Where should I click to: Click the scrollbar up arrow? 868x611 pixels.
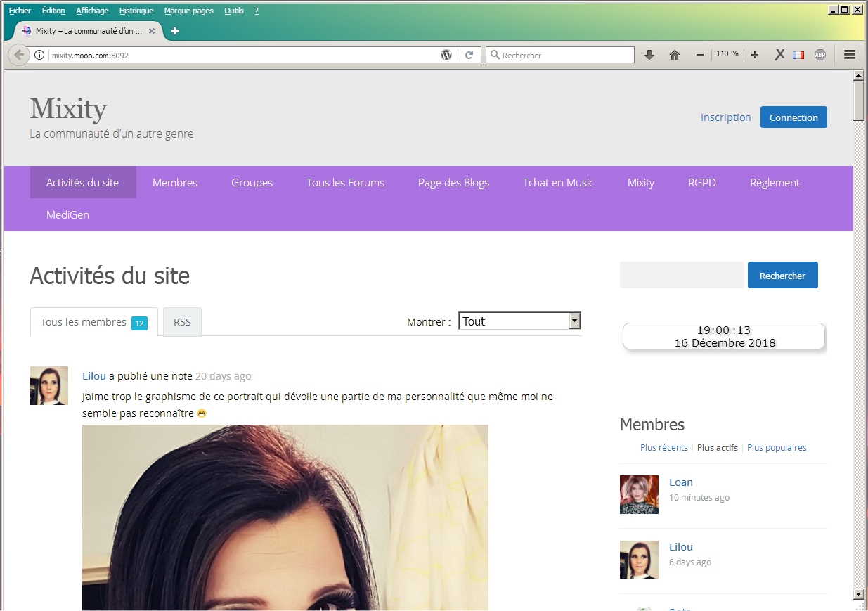click(x=858, y=75)
